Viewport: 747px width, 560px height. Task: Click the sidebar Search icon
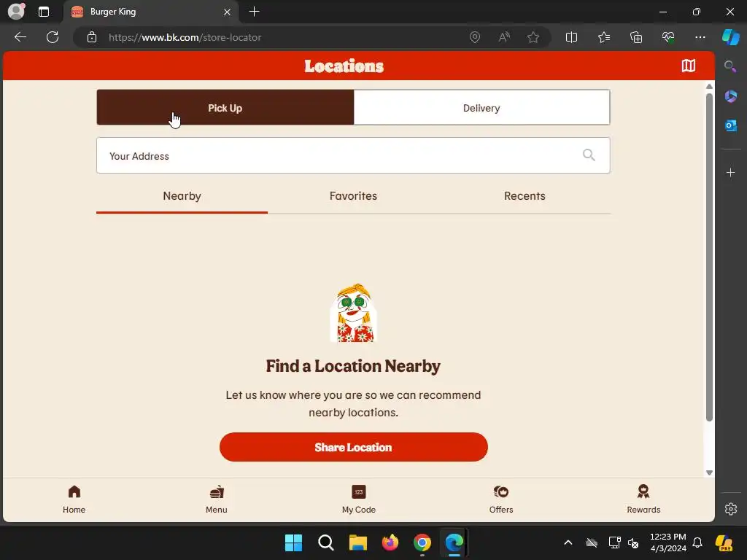coord(730,66)
